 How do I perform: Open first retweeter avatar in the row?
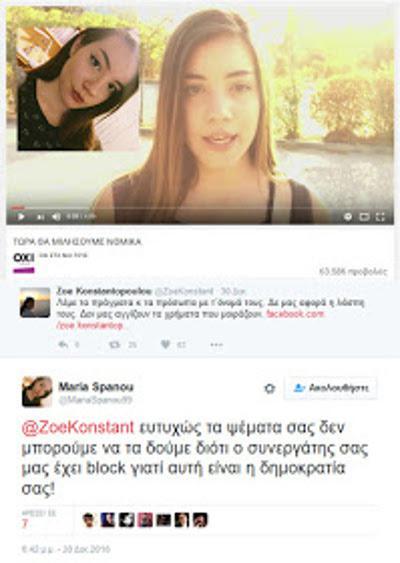tap(88, 520)
